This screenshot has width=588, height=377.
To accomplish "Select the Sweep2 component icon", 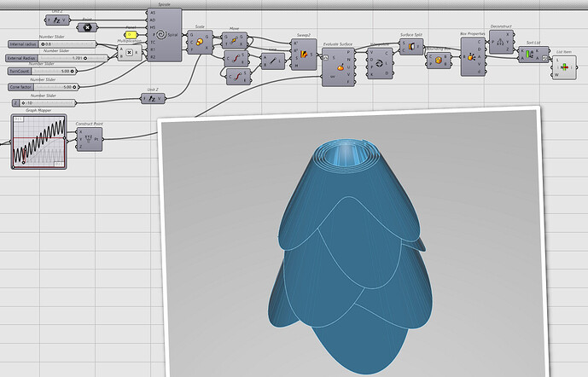I will pos(304,55).
